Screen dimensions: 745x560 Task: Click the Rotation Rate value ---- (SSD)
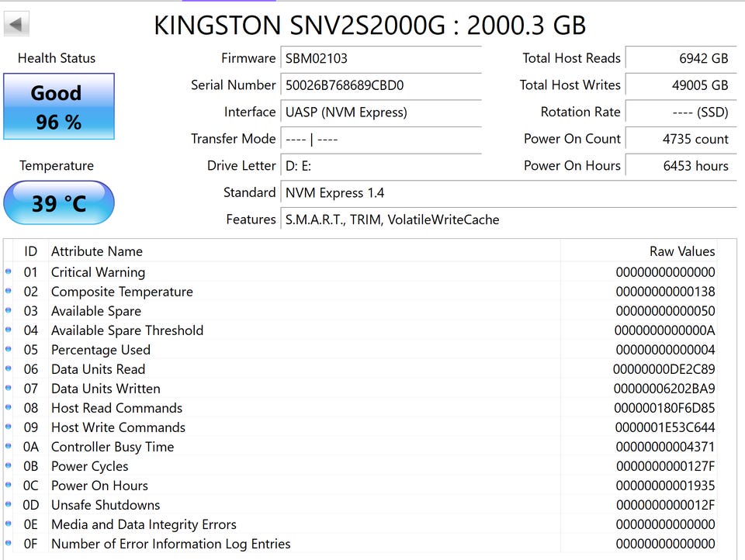click(681, 112)
